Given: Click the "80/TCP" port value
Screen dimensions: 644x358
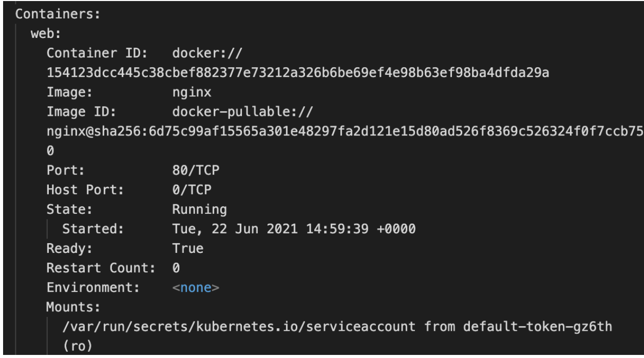Looking at the screenshot, I should coord(192,171).
